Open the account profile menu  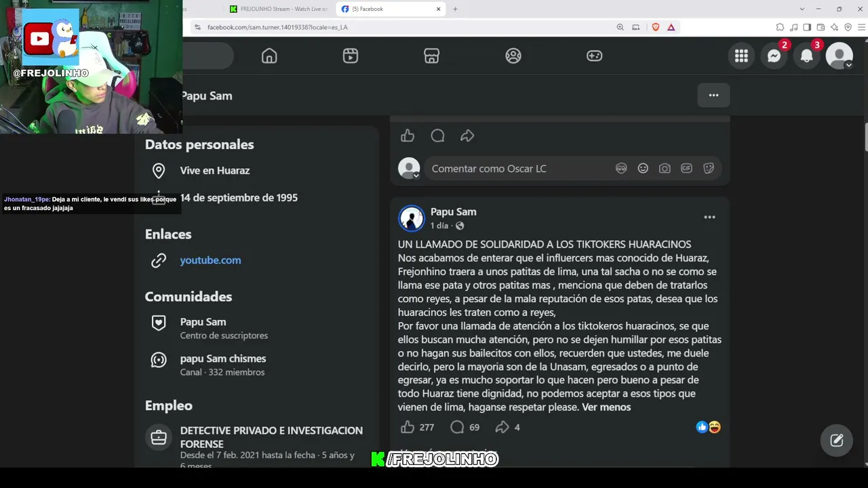point(840,56)
